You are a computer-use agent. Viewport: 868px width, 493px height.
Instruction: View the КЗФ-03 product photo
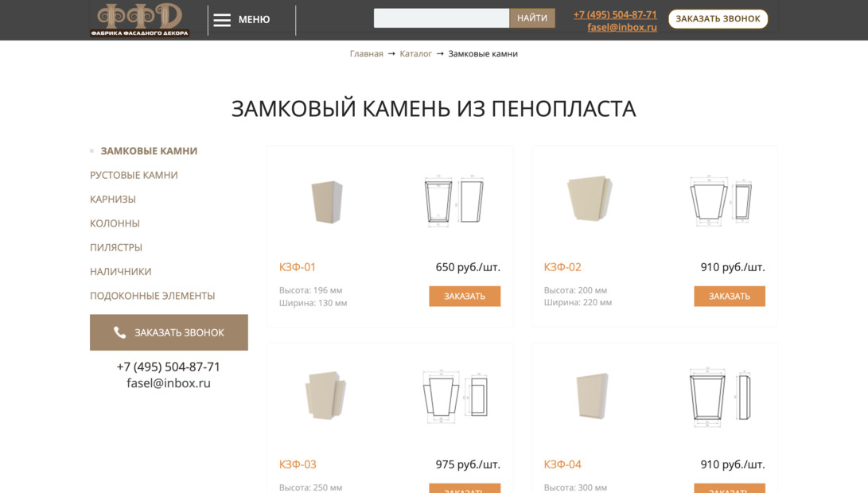(325, 395)
